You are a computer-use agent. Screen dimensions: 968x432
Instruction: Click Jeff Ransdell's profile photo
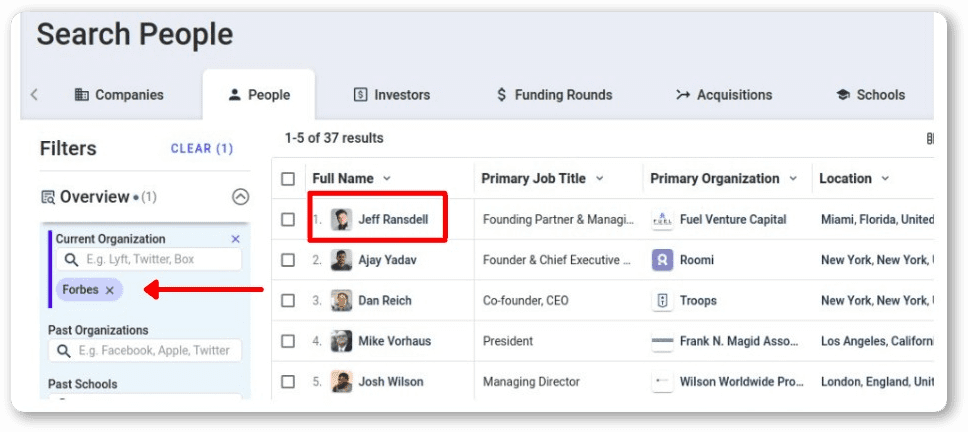342,219
